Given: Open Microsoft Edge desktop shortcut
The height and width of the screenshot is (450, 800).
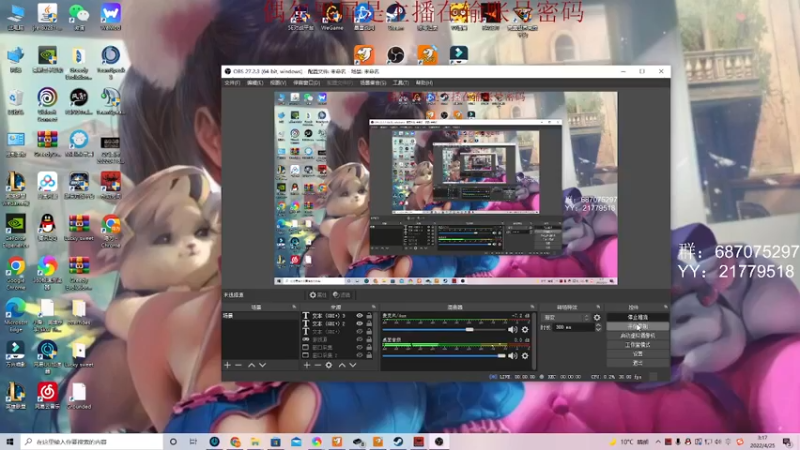Looking at the screenshot, I should click(15, 312).
